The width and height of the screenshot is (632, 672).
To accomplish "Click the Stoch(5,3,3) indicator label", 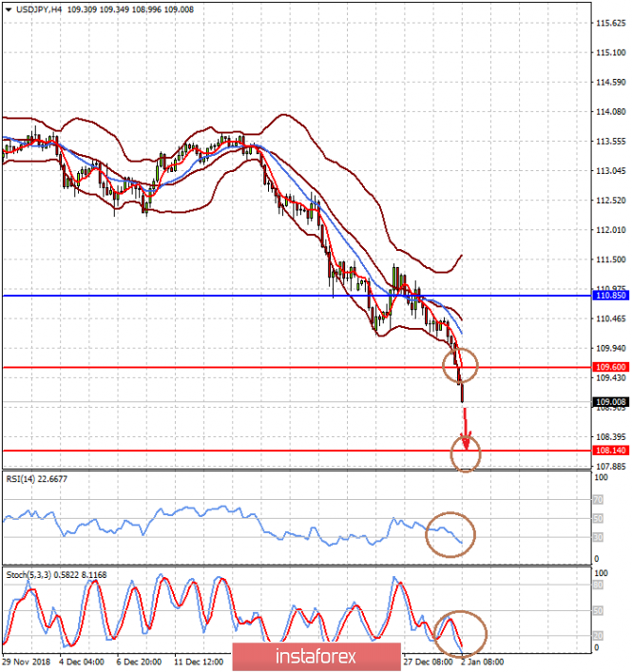I will pos(29,574).
